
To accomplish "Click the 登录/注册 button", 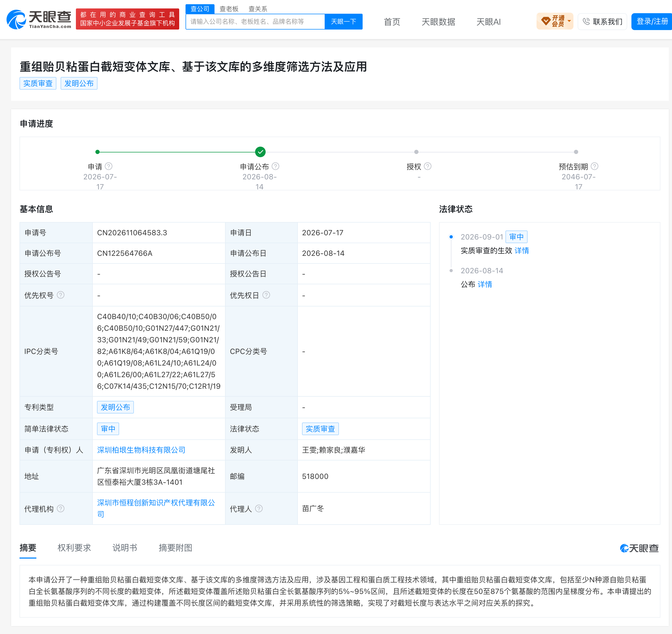I will [652, 22].
